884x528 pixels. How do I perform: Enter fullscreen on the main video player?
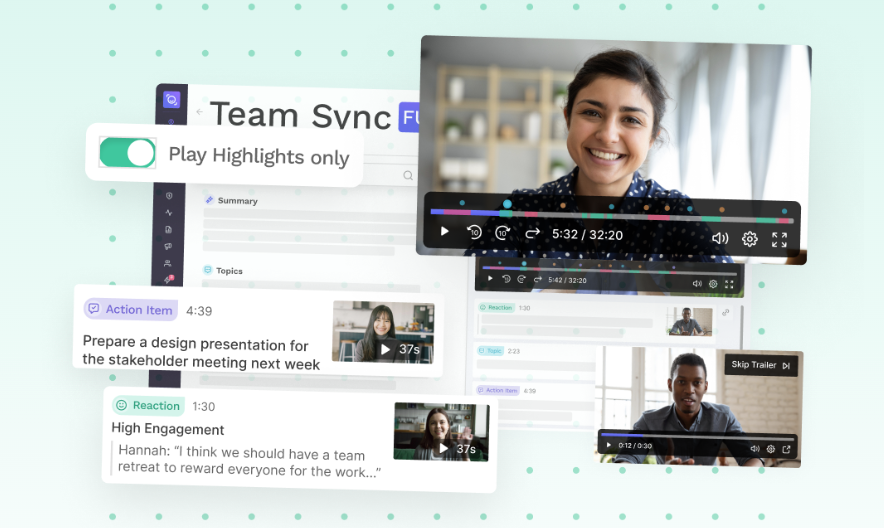779,240
